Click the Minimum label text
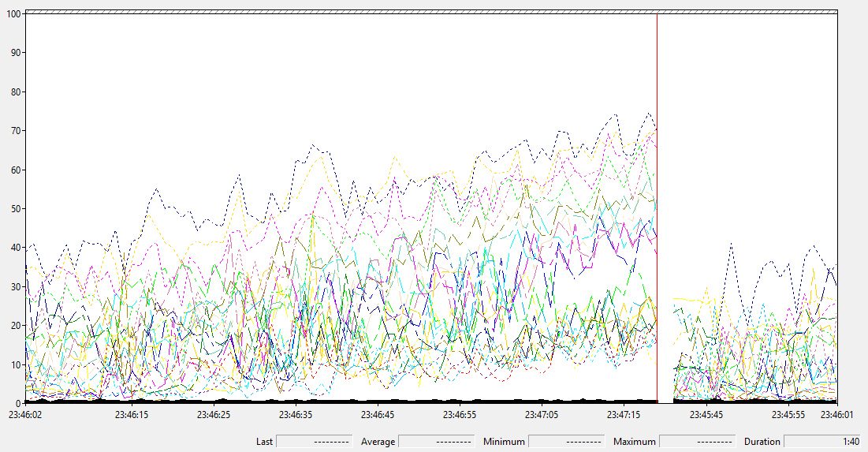868x452 pixels. (x=504, y=442)
